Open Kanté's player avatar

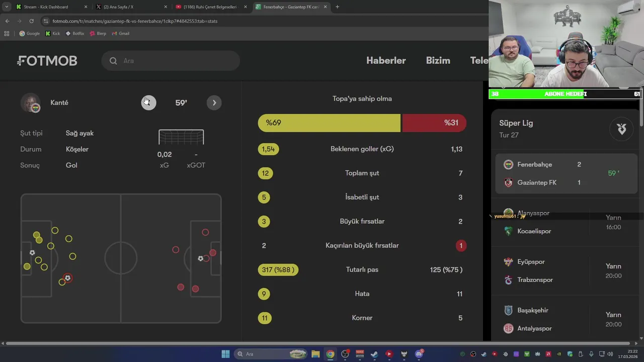pos(31,103)
